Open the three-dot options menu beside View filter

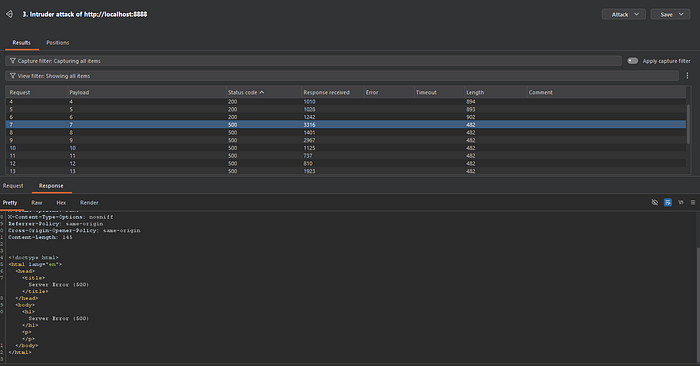coord(687,76)
